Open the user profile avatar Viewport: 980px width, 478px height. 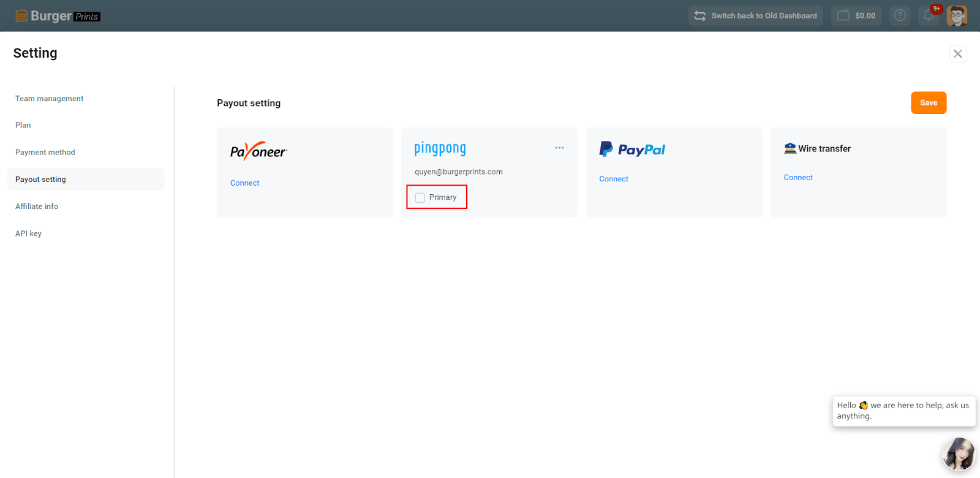pos(957,16)
